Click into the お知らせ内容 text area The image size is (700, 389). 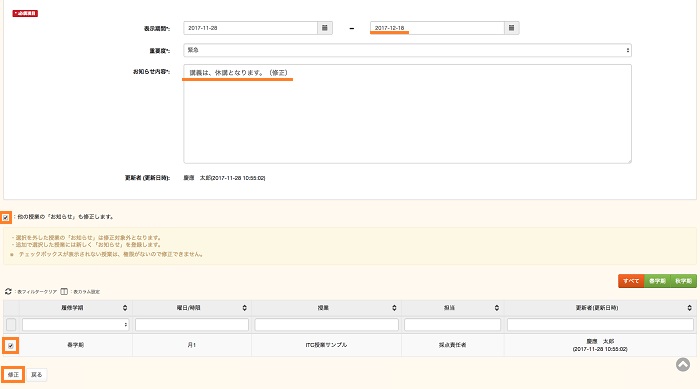407,114
